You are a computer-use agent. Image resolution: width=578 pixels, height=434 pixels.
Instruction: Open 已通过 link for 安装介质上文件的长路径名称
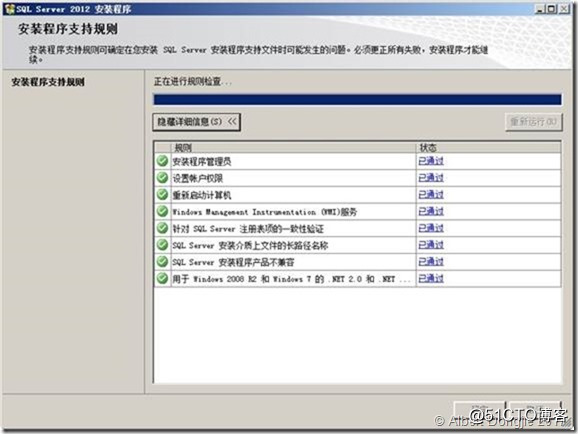click(x=431, y=245)
